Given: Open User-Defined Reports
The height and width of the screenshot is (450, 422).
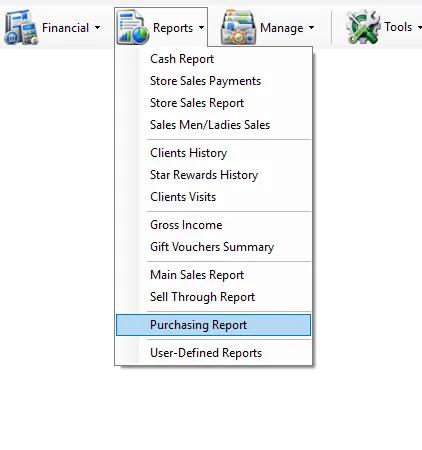Looking at the screenshot, I should [213, 353].
